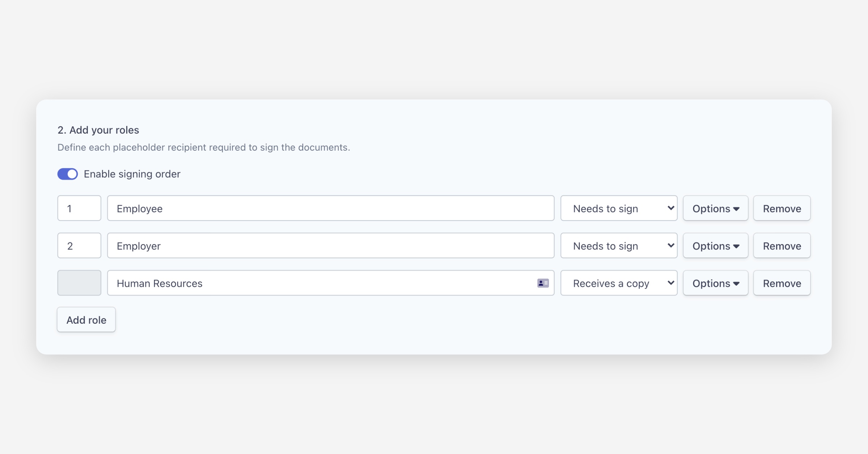Viewport: 868px width, 454px height.
Task: Click the signing order field showing 2
Action: click(x=79, y=246)
